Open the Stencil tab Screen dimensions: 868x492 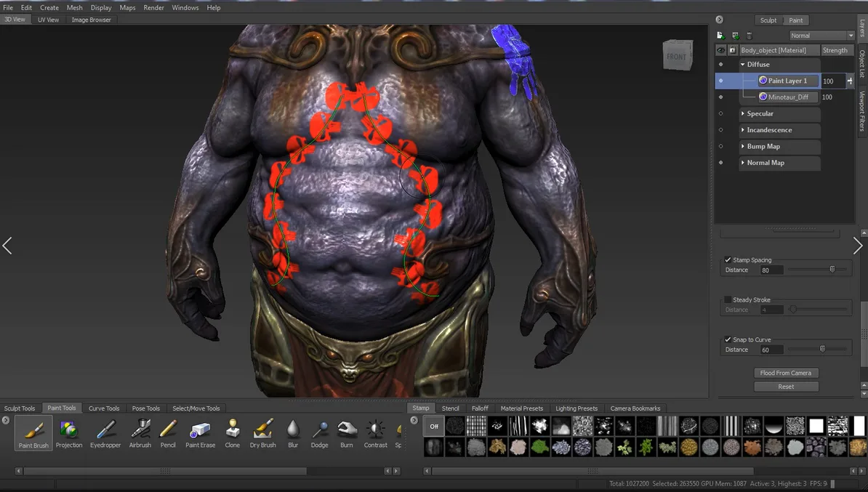tap(450, 408)
